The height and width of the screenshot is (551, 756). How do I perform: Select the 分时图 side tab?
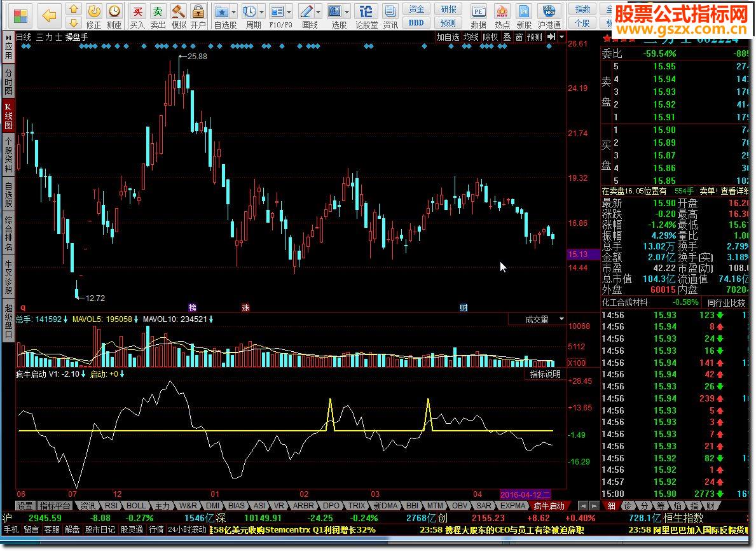tap(8, 82)
